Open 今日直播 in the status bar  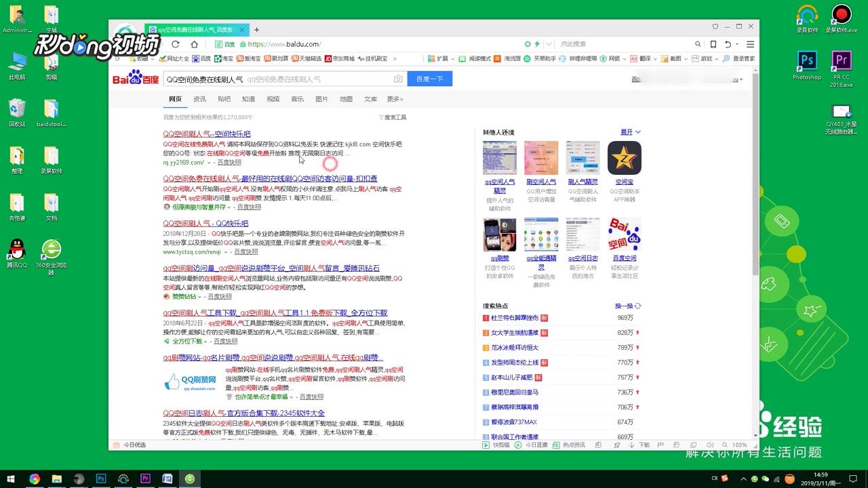pos(531,445)
